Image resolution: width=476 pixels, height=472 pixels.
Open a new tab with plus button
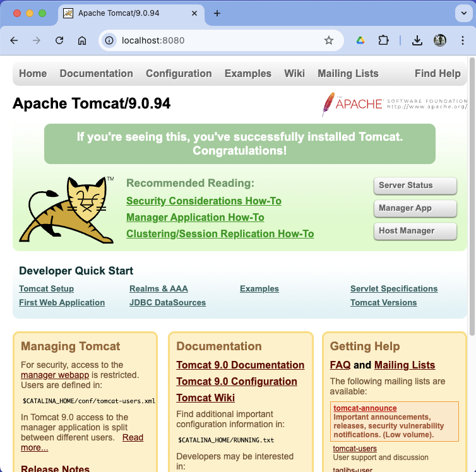[x=217, y=13]
